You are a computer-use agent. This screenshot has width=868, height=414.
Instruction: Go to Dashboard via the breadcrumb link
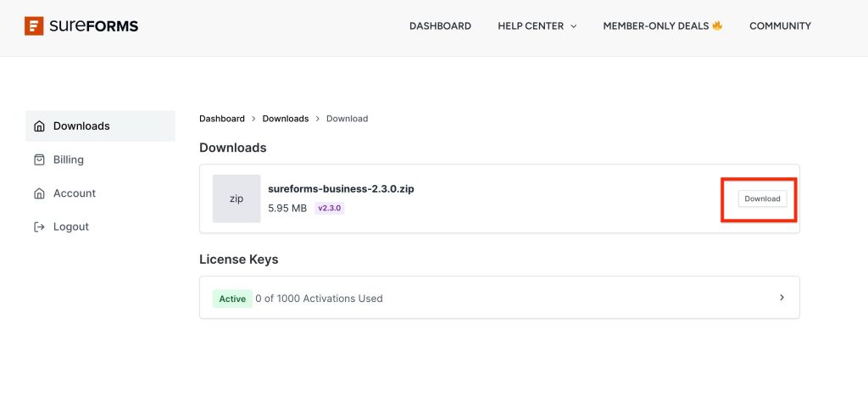click(x=222, y=119)
